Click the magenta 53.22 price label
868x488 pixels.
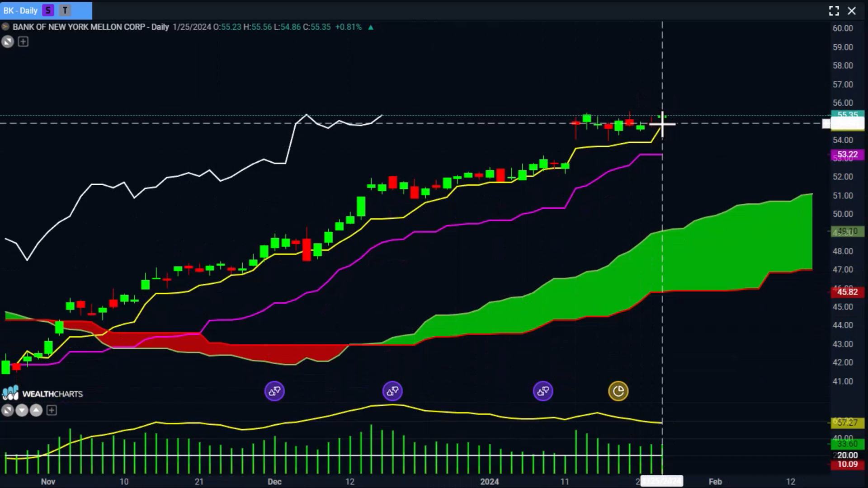[848, 155]
